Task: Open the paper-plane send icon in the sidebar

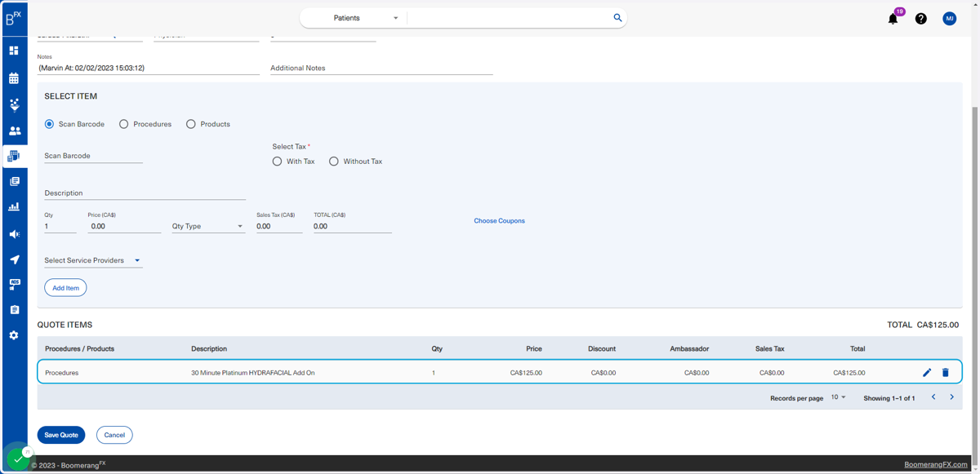Action: (14, 259)
